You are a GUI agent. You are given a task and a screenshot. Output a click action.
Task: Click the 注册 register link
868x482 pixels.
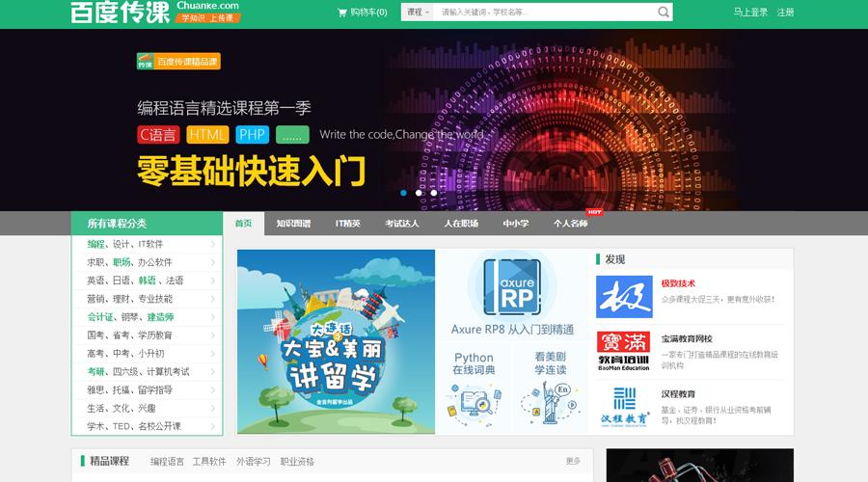tap(785, 13)
